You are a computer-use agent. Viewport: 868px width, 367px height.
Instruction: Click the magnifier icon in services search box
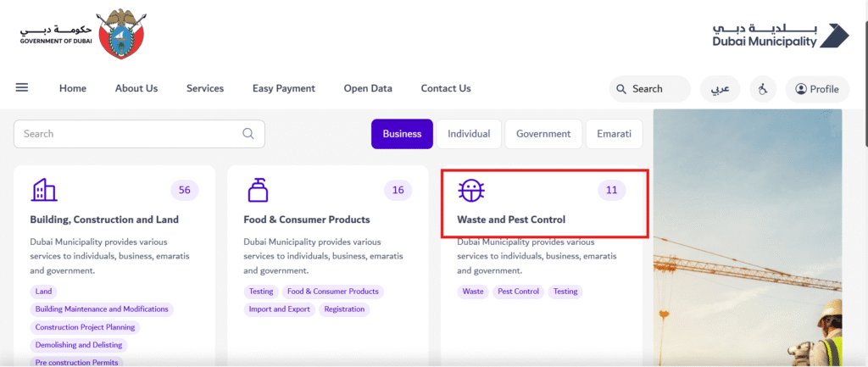248,134
